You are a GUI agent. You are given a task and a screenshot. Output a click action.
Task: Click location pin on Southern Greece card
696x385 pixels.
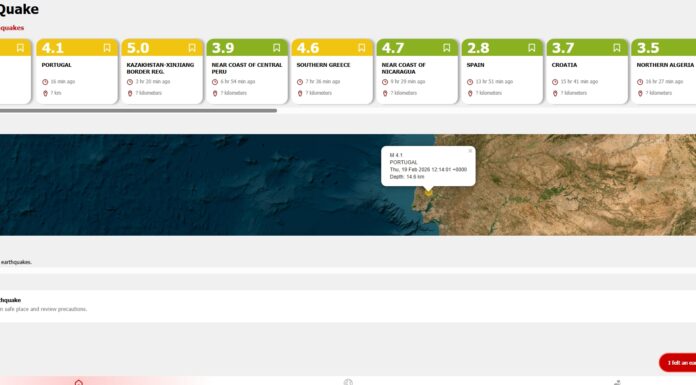300,93
